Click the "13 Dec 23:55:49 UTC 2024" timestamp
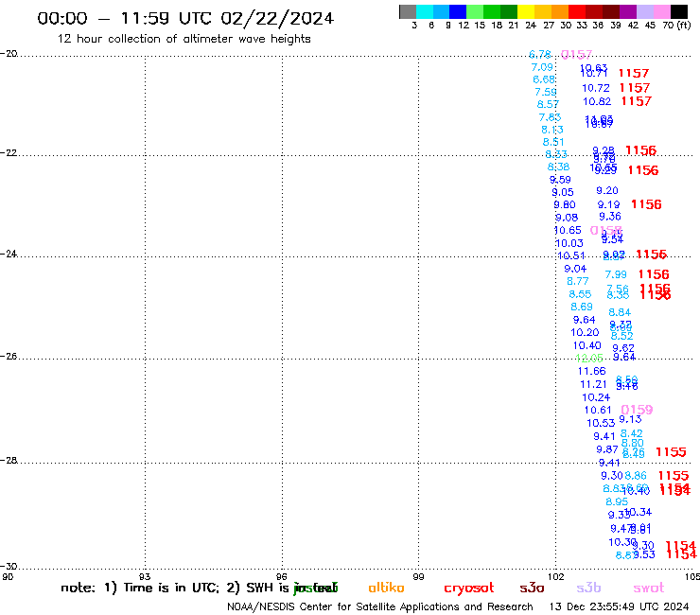 click(619, 606)
